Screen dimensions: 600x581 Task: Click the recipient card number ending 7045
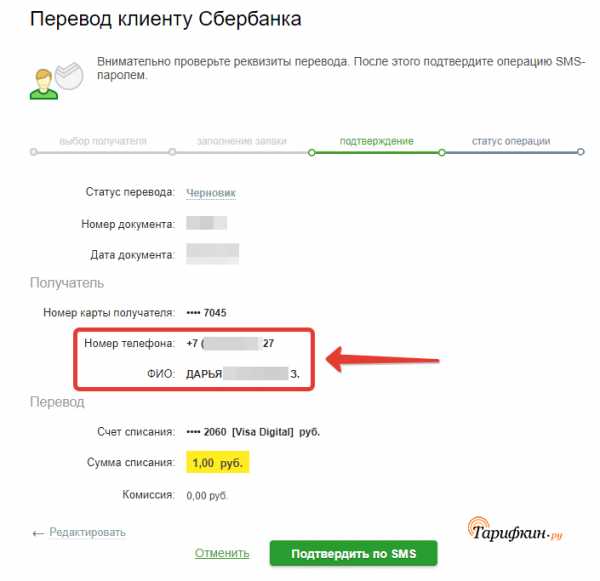click(x=206, y=313)
